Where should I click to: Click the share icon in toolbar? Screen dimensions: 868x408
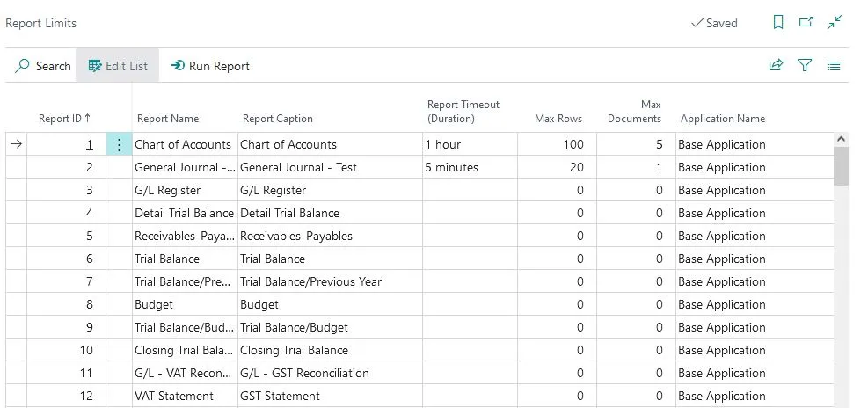[x=777, y=65]
